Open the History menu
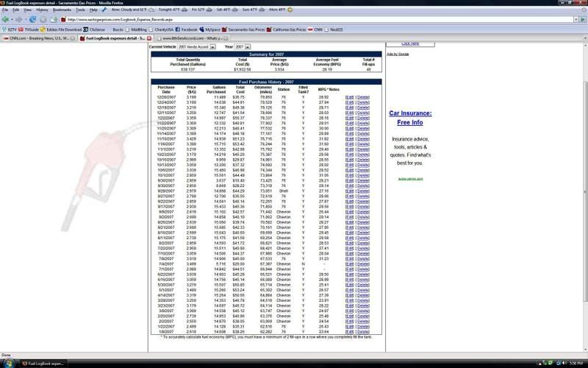The width and height of the screenshot is (588, 368). point(42,10)
